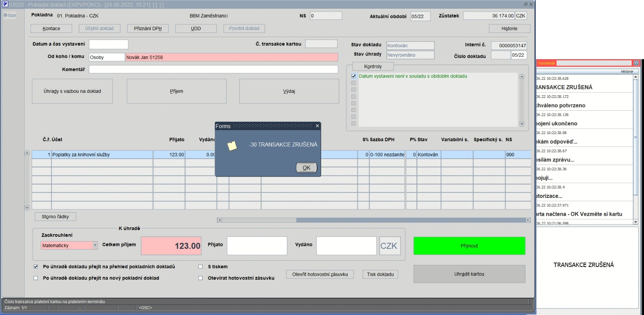Click the Interní č. field 0000053147
This screenshot has height=315, width=644.
509,46
